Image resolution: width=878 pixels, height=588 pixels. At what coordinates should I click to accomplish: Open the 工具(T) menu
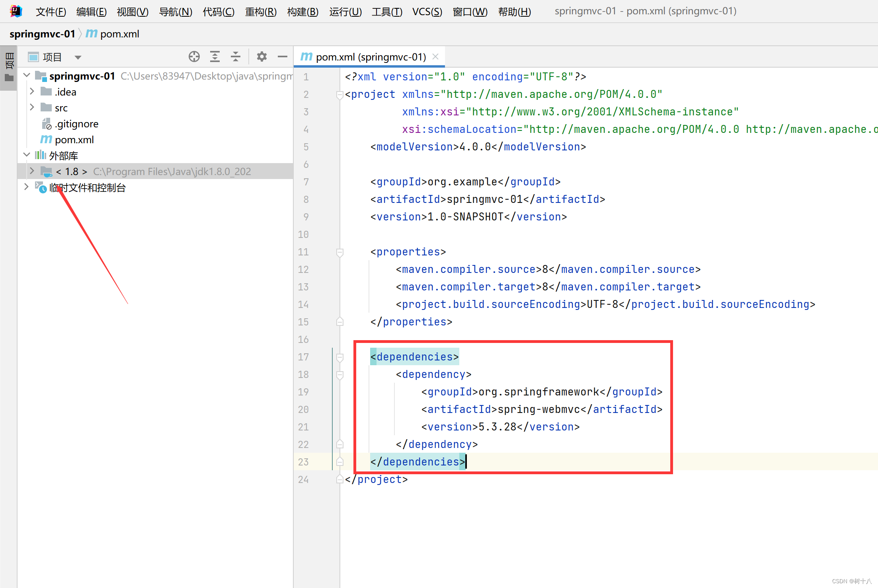[x=387, y=12]
